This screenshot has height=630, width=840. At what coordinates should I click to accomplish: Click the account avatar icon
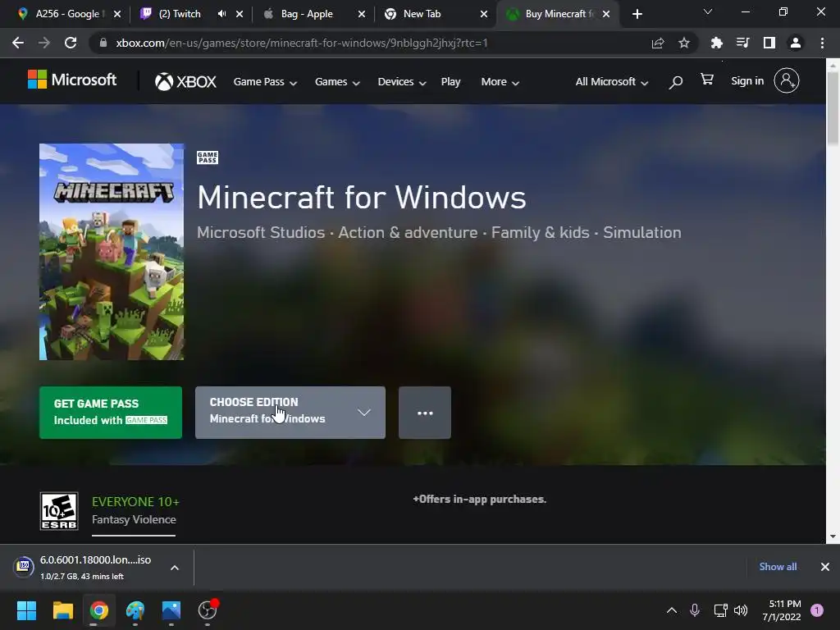coord(787,81)
